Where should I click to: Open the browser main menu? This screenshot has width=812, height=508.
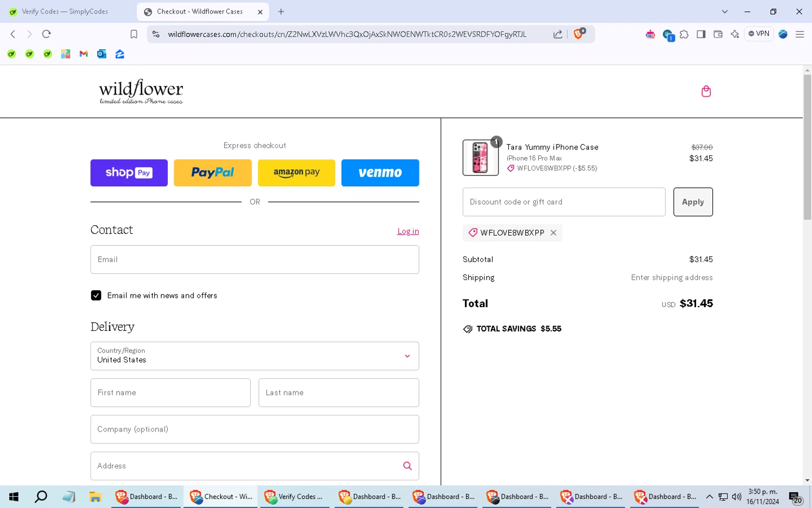[x=800, y=34]
